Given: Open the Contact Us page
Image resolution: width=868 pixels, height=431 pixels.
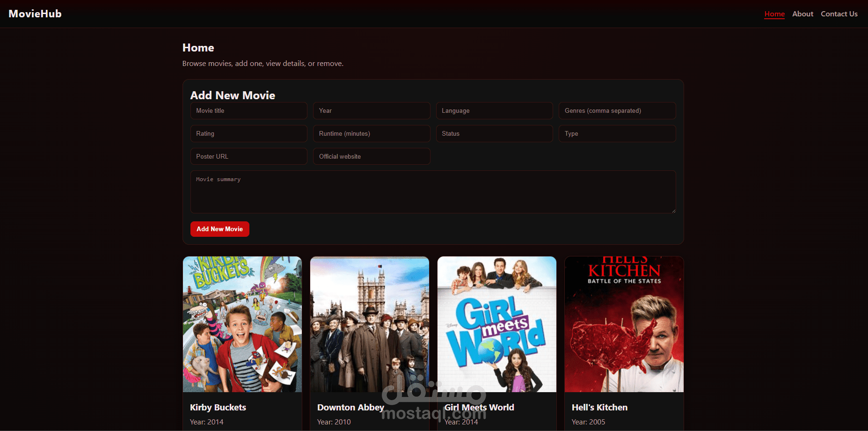Looking at the screenshot, I should click(x=839, y=14).
